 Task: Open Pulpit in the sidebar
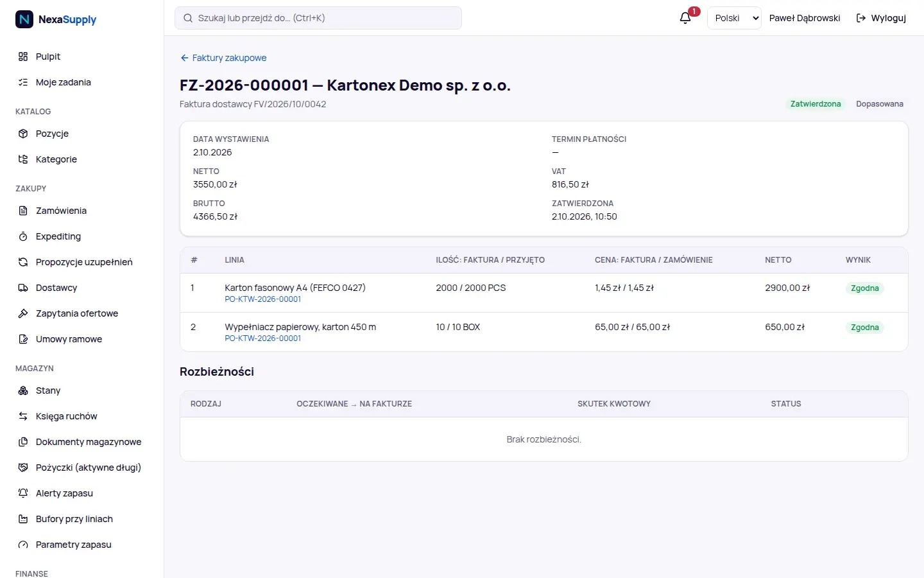[82, 57]
